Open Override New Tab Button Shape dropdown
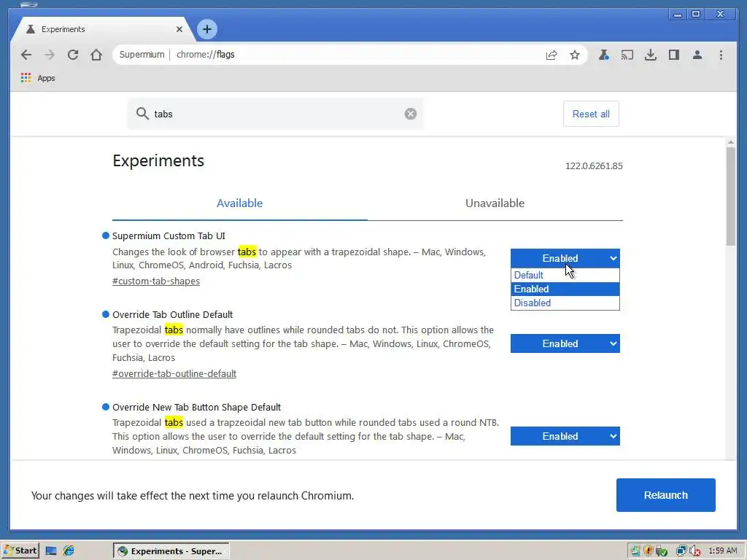The width and height of the screenshot is (747, 560). tap(565, 436)
